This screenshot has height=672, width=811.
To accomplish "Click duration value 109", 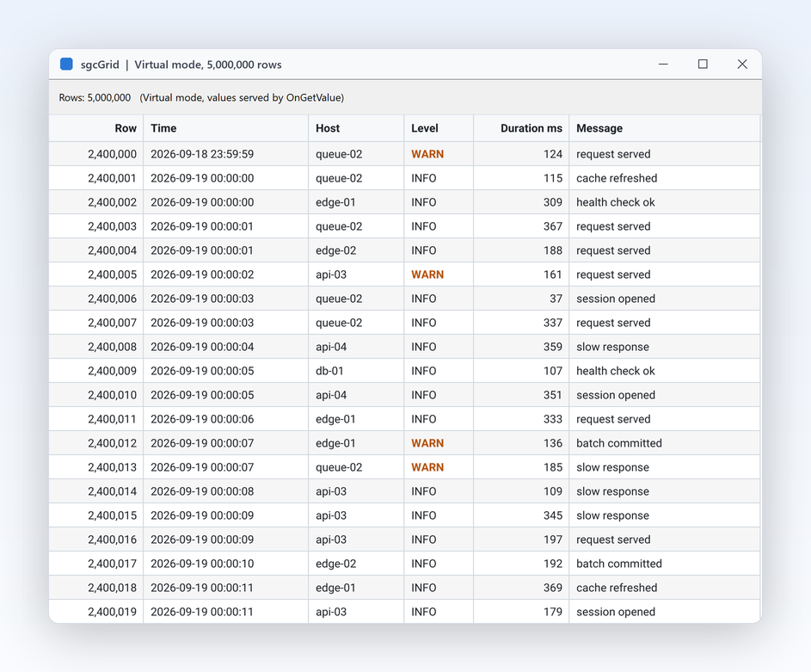I will (552, 491).
